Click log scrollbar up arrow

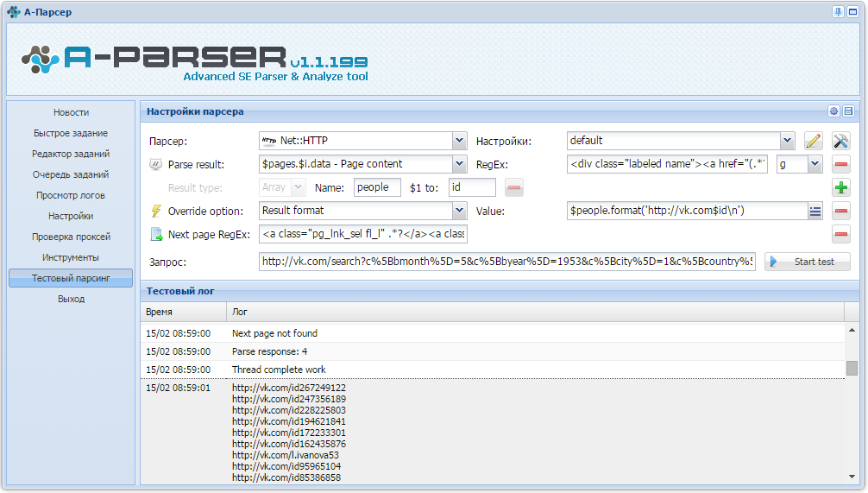click(852, 330)
